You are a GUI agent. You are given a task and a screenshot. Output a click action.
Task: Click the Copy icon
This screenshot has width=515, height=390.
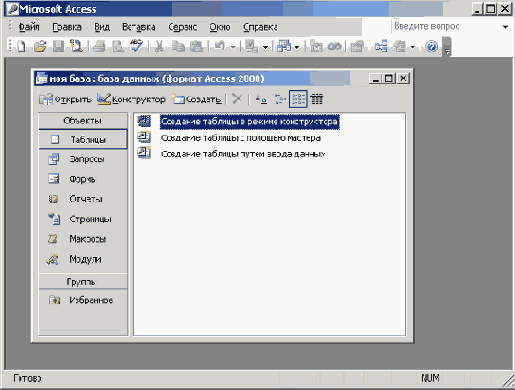pyautogui.click(x=178, y=46)
